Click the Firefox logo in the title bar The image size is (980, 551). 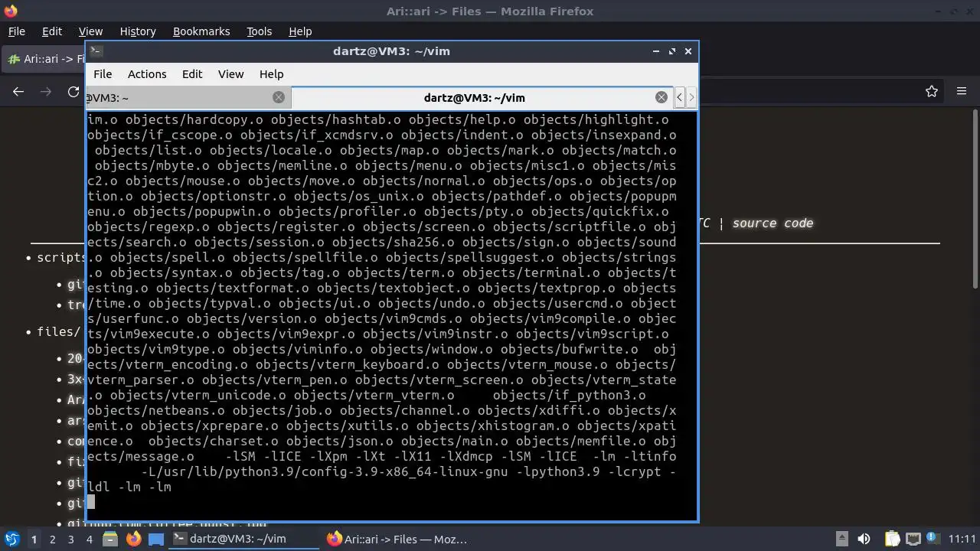(9, 11)
